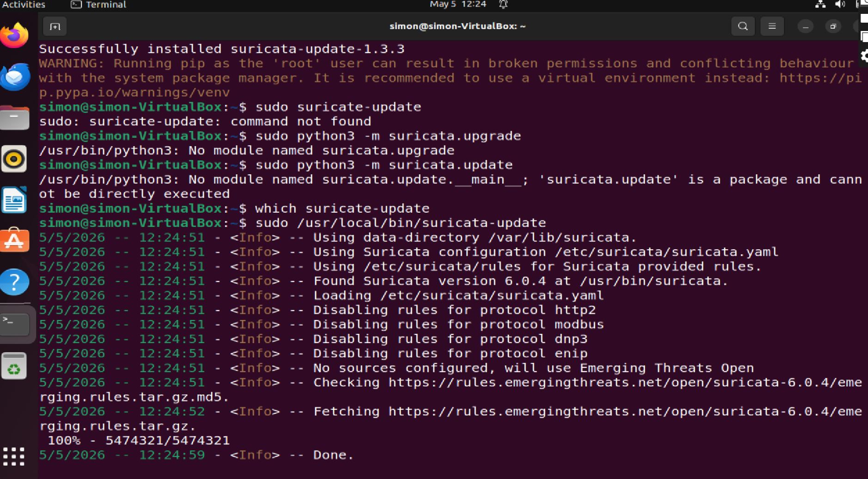This screenshot has width=868, height=479.
Task: Open the terminal hamburger menu
Action: 772,26
